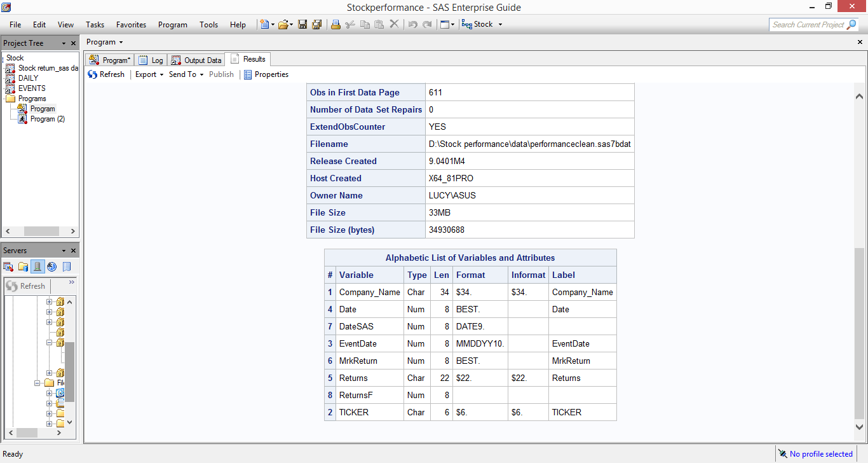Open the Export dropdown menu

click(149, 74)
